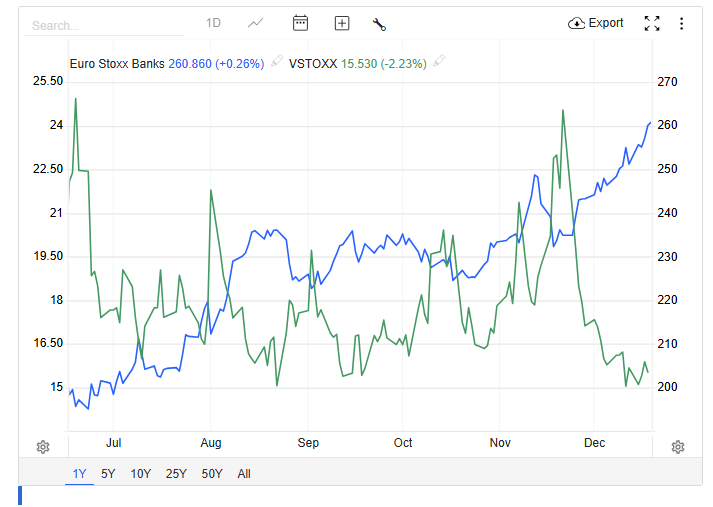Click into the Search field
The image size is (713, 507).
[x=100, y=25]
